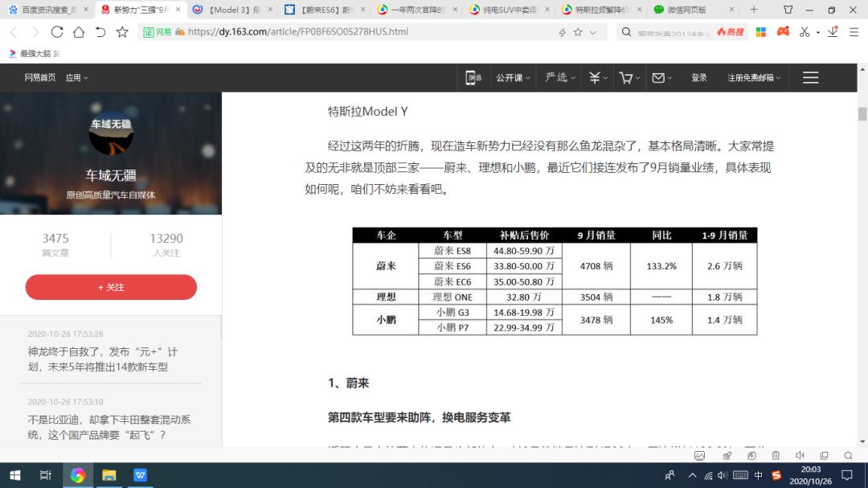Screen dimensions: 868x488
Task: Toggle Chinese input mode indicator in taskbar
Action: click(759, 475)
